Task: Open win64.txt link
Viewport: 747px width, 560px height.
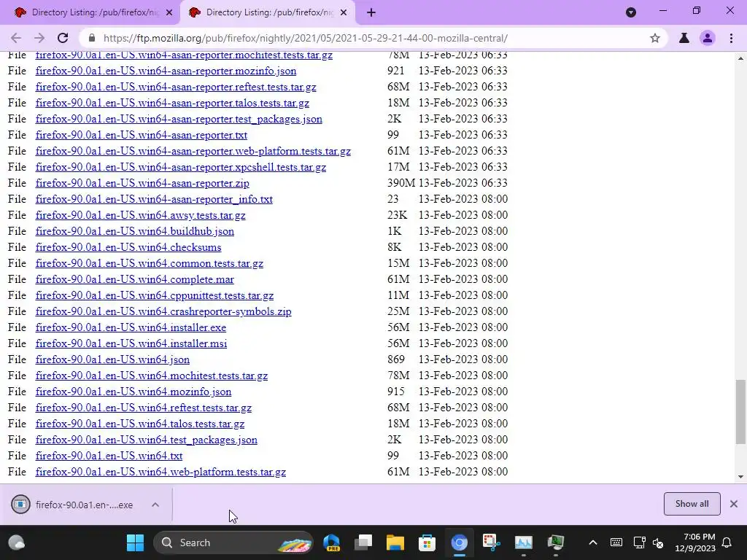Action: (x=109, y=456)
